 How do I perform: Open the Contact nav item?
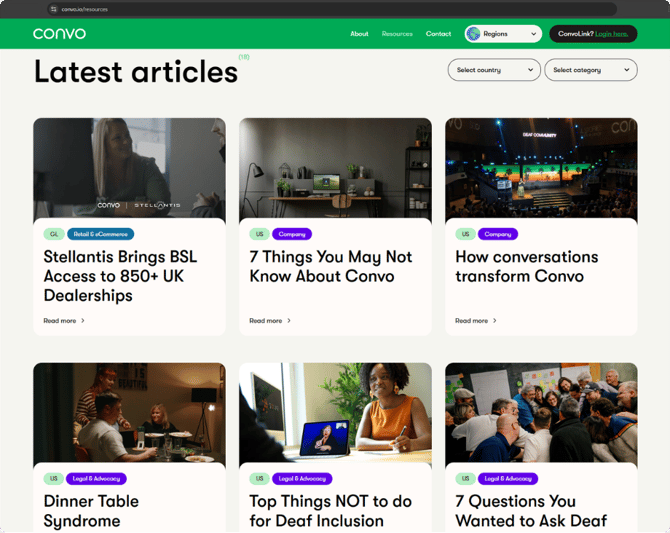pyautogui.click(x=438, y=34)
